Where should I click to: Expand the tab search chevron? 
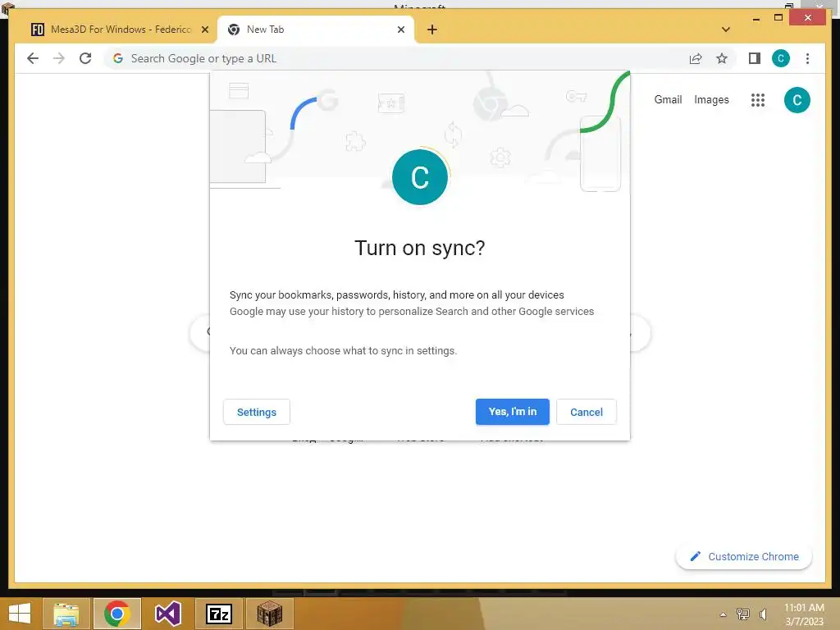725,30
